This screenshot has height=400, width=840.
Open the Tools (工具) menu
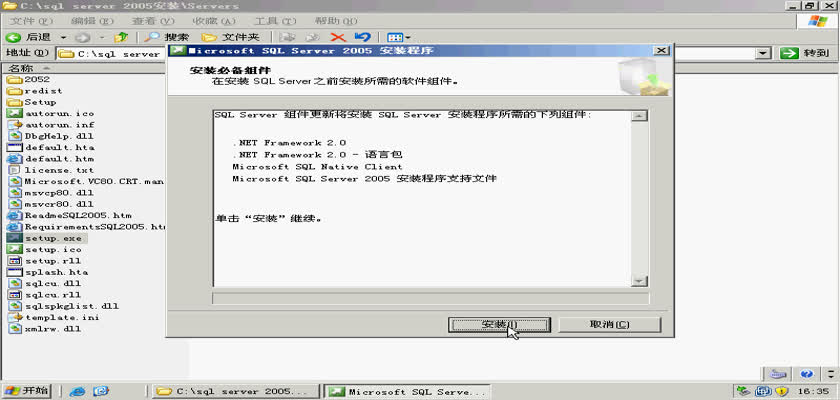click(x=275, y=21)
